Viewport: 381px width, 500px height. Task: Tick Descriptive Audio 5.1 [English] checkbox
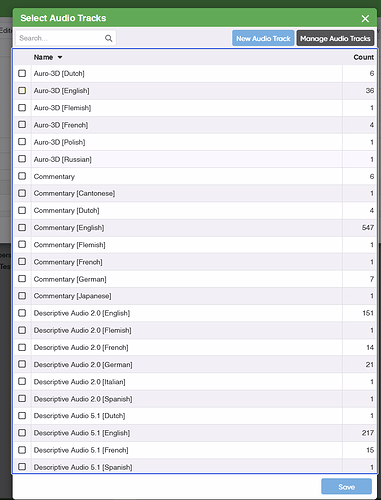tap(22, 433)
